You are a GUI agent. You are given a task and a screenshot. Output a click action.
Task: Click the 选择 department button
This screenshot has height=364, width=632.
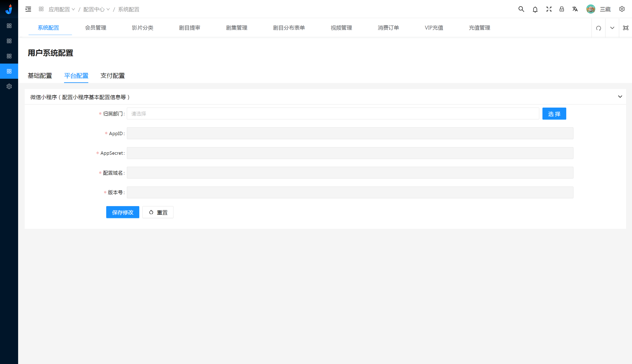click(554, 114)
